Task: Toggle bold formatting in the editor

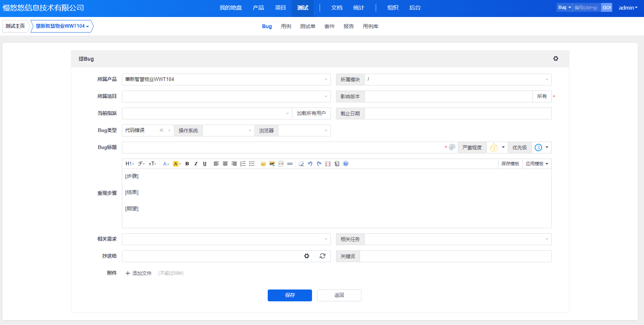Action: click(x=187, y=164)
